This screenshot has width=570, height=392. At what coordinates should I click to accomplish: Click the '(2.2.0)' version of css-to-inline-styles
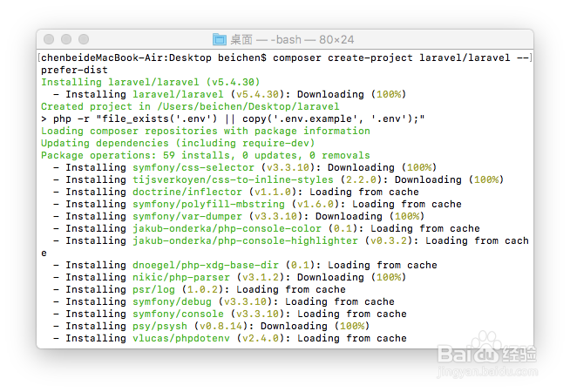[x=361, y=179]
